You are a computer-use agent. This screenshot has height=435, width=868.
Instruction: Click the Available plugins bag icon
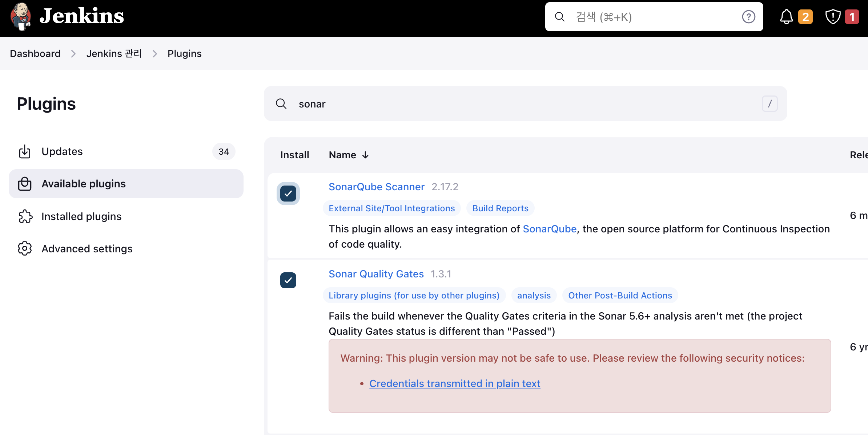[24, 184]
